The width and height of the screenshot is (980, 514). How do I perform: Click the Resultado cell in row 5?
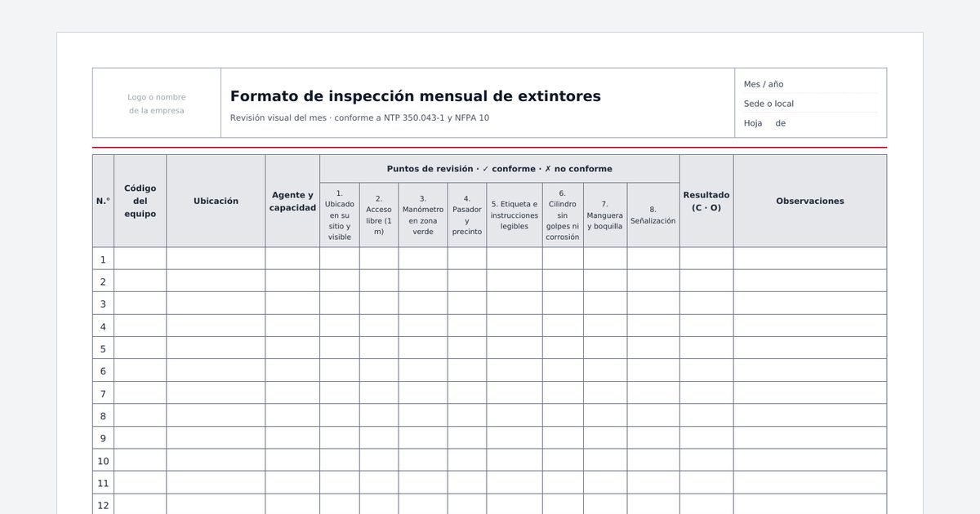click(706, 348)
